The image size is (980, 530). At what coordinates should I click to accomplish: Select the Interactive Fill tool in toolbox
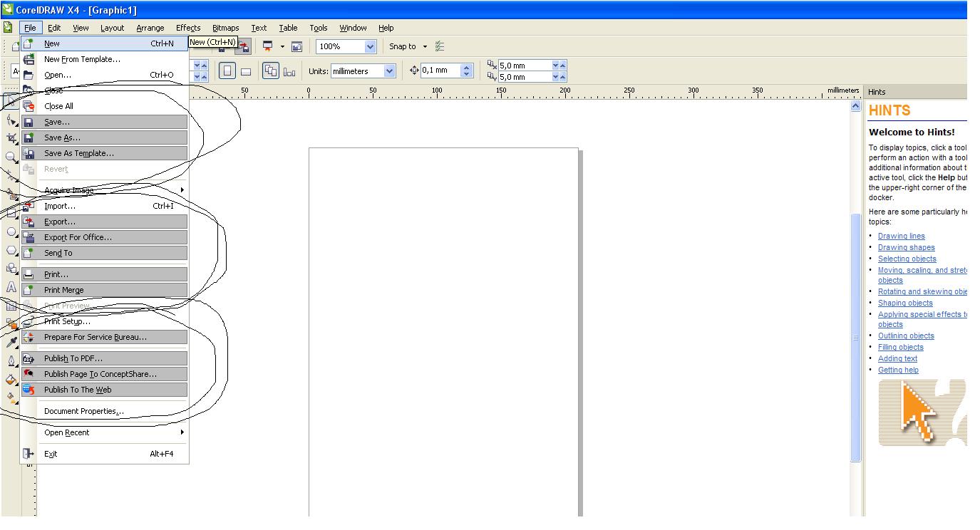[11, 398]
